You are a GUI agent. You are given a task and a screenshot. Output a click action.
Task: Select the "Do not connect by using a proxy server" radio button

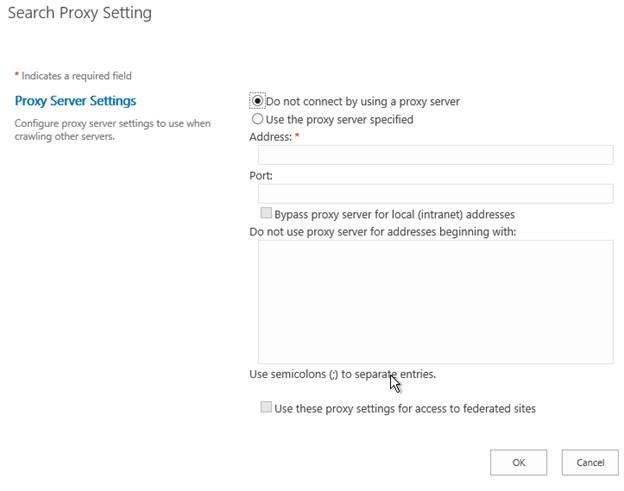[x=257, y=101]
